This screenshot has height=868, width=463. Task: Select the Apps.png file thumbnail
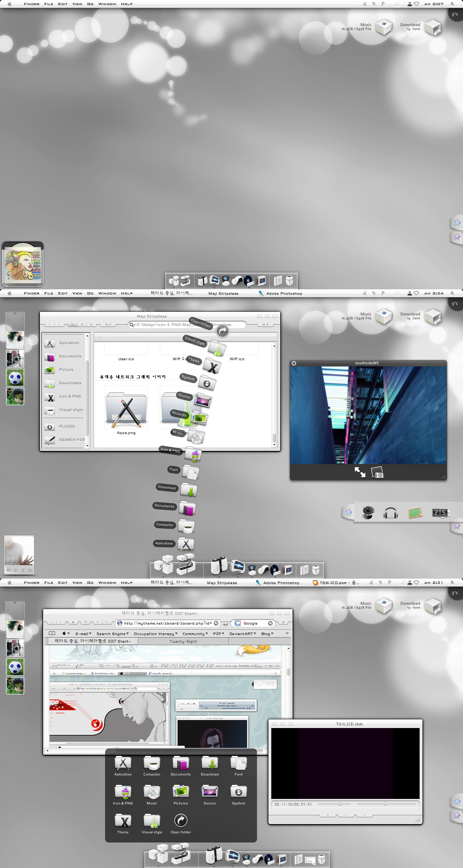[x=126, y=407]
